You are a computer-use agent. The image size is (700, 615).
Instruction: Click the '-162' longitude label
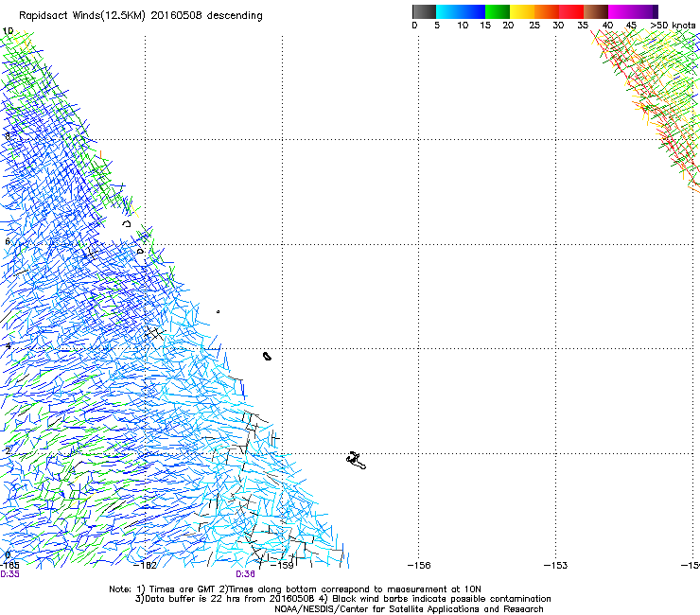click(x=145, y=566)
